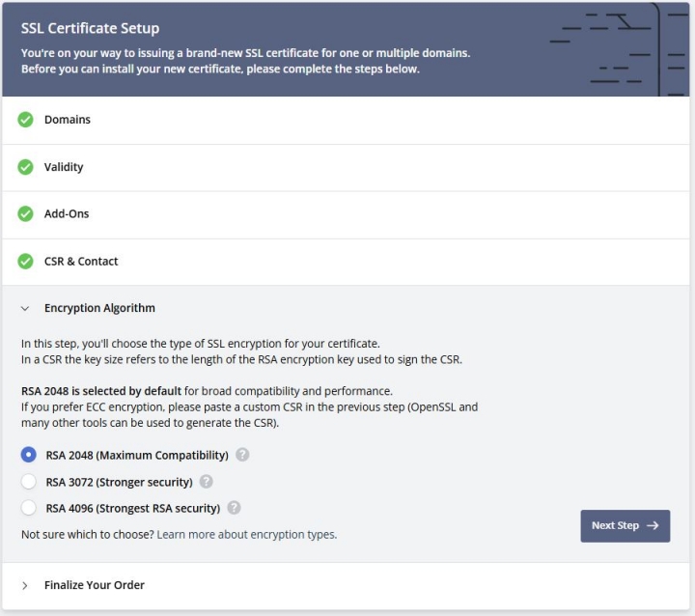Viewport: 695px width, 616px height.
Task: Open help icon for RSA 4096 option
Action: click(x=234, y=507)
